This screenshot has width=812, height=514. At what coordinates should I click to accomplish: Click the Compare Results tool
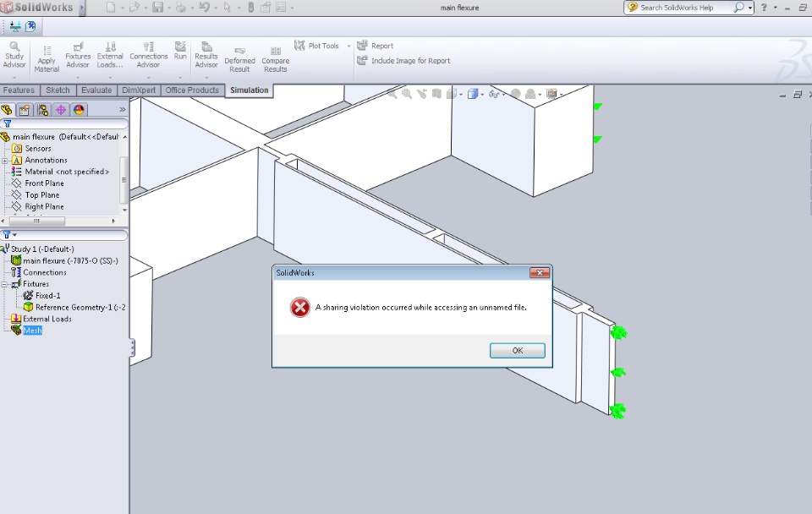click(276, 60)
